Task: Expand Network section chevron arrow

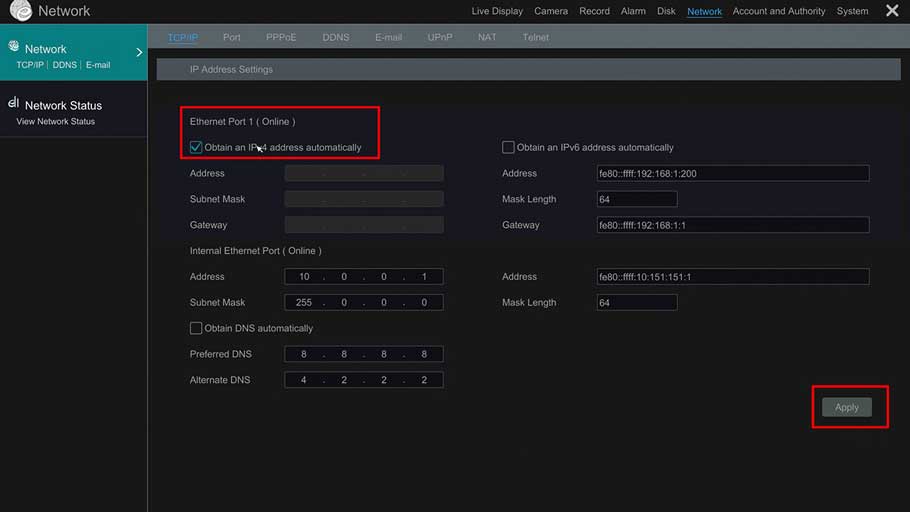Action: [139, 52]
